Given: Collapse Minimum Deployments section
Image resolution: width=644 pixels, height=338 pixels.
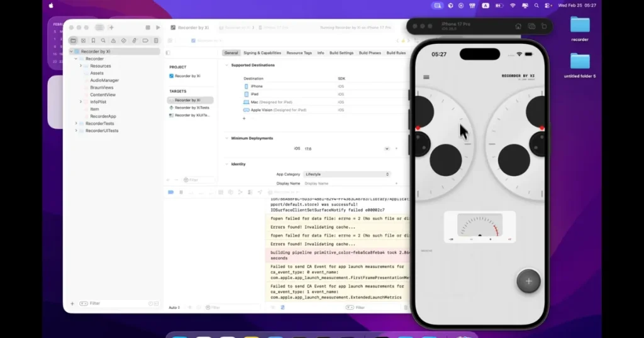Looking at the screenshot, I should tap(226, 138).
